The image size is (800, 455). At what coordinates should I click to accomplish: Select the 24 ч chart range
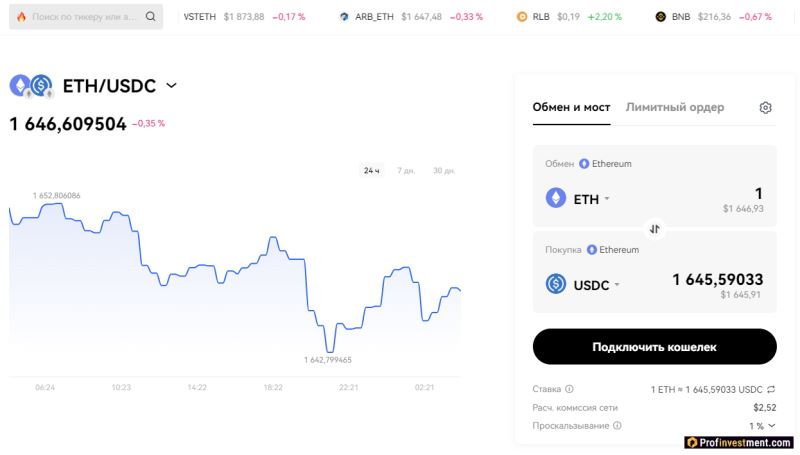tap(371, 170)
